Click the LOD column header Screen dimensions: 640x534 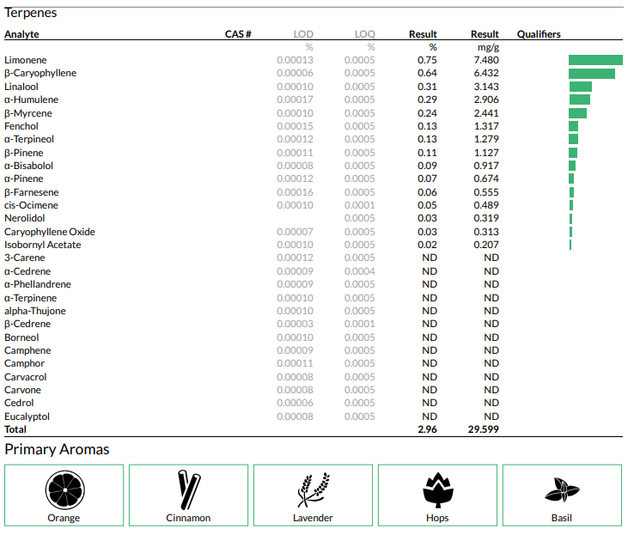[x=303, y=34]
